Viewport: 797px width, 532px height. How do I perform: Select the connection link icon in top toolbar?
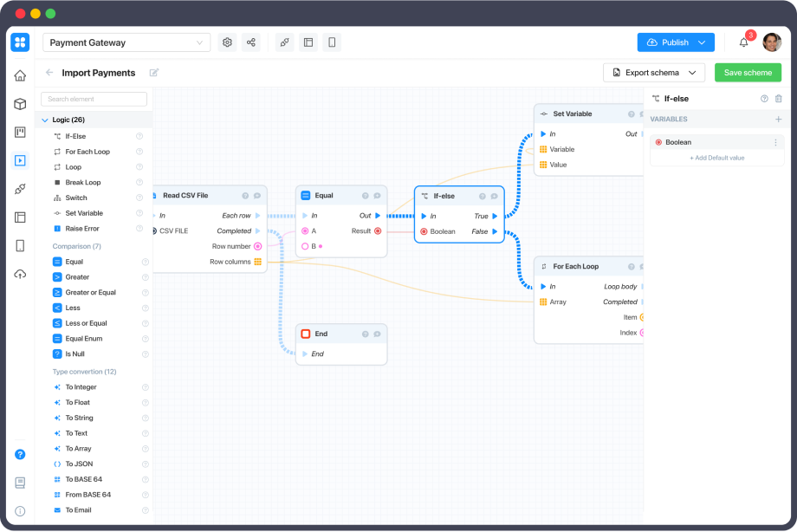284,42
